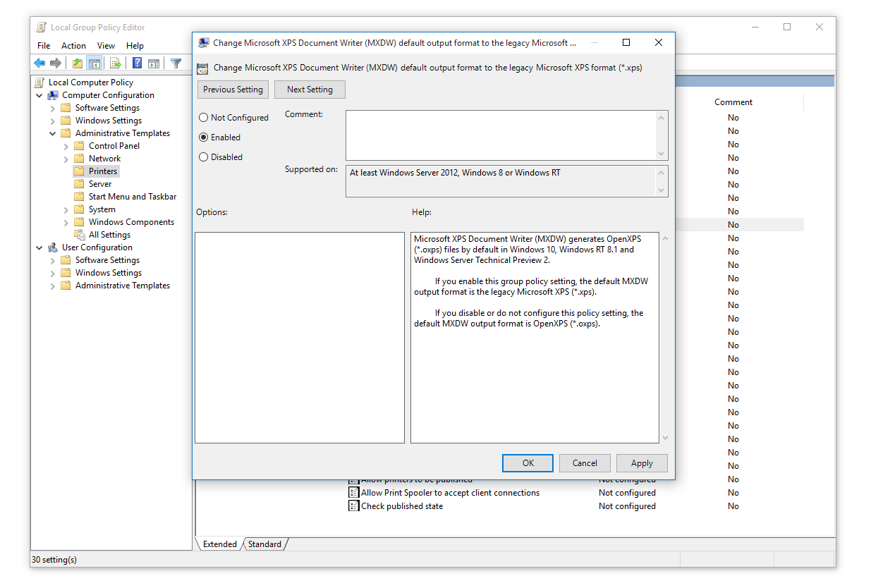The width and height of the screenshot is (878, 588).
Task: Click the policy setting icon beside the dialog heading
Action: 203,68
